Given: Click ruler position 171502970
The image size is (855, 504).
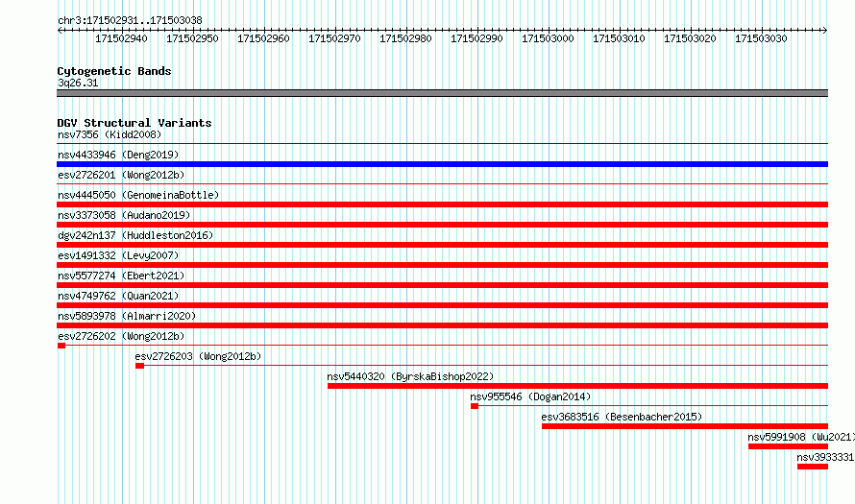Looking at the screenshot, I should (335, 38).
